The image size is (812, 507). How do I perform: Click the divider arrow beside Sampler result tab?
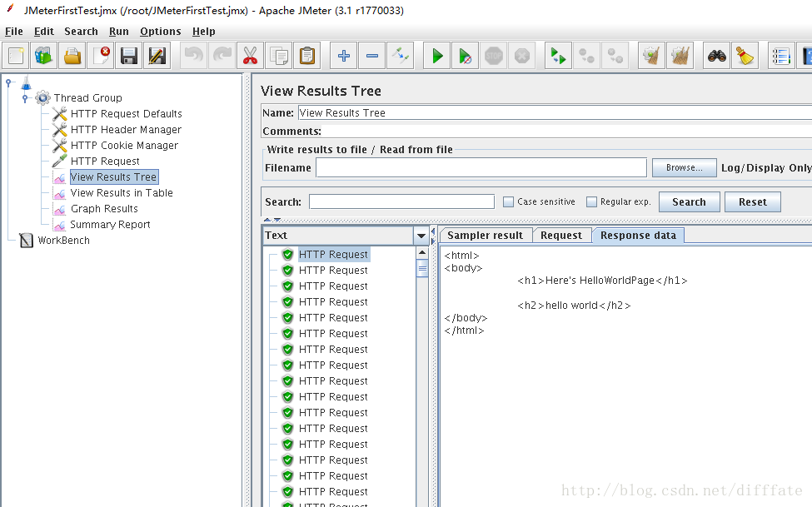[x=433, y=236]
